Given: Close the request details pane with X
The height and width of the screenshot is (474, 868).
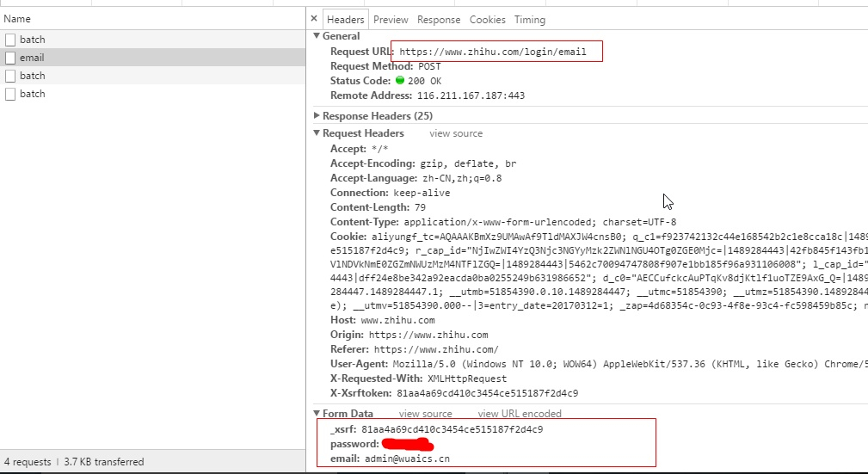Looking at the screenshot, I should [x=315, y=19].
